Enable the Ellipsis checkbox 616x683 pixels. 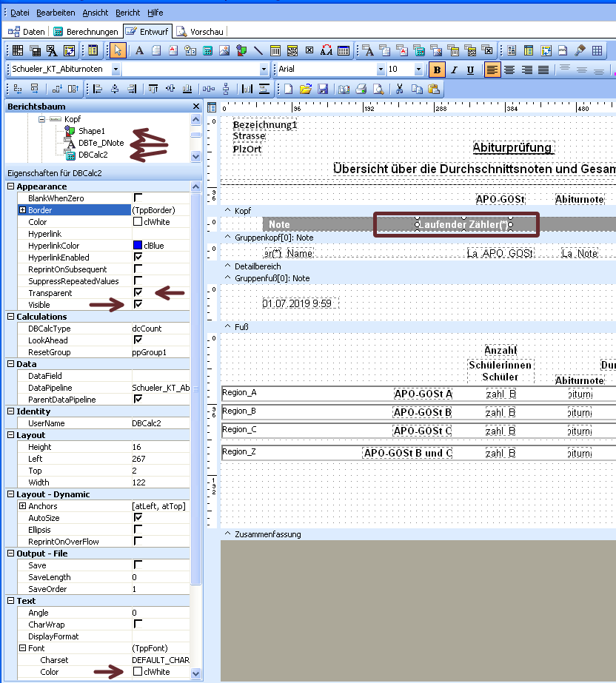pos(138,529)
